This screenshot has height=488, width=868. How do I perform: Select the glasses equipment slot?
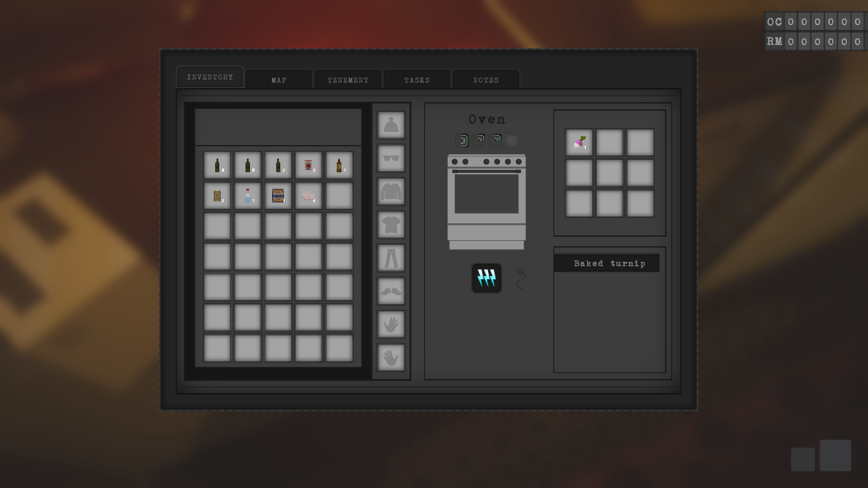391,158
